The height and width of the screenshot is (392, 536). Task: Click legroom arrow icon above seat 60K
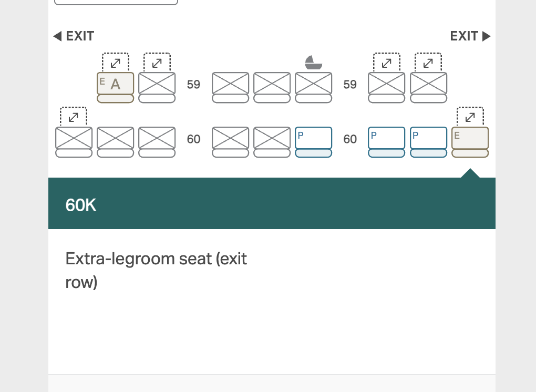pos(470,117)
